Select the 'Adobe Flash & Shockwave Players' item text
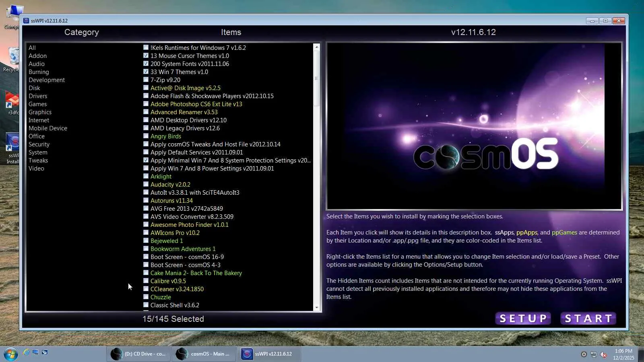Screen dimensions: 644x362 pos(212,96)
